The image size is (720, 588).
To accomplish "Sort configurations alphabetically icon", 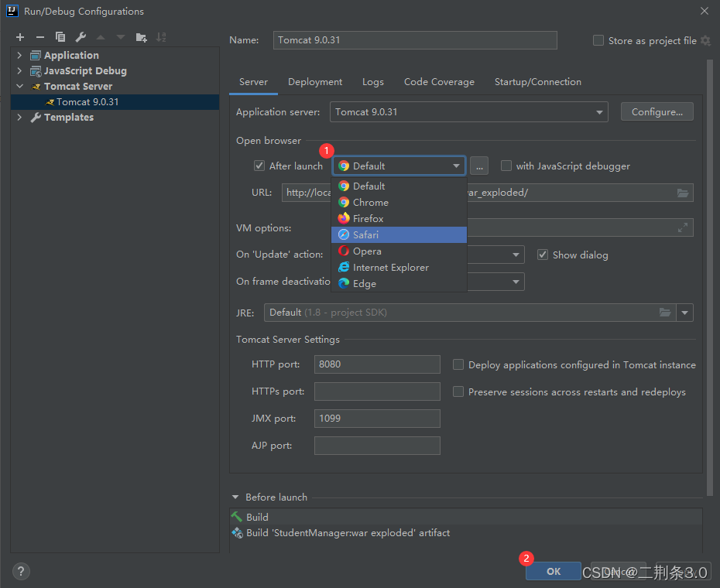I will 161,37.
